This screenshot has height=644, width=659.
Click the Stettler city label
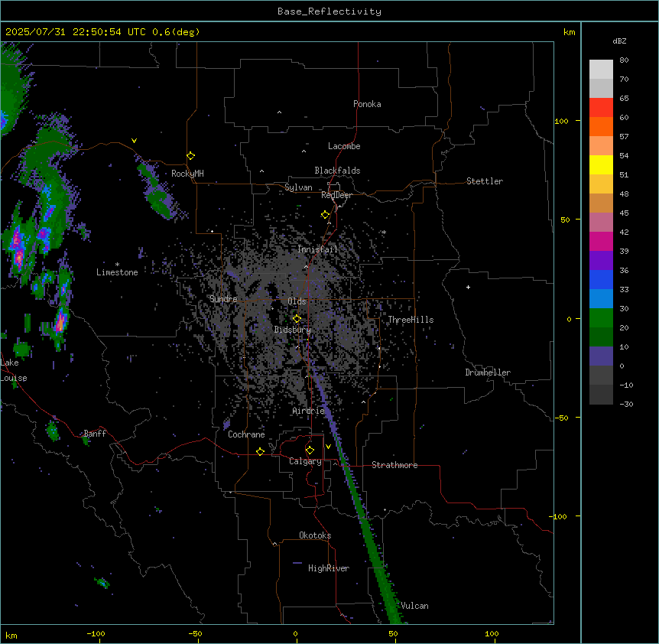click(x=485, y=181)
